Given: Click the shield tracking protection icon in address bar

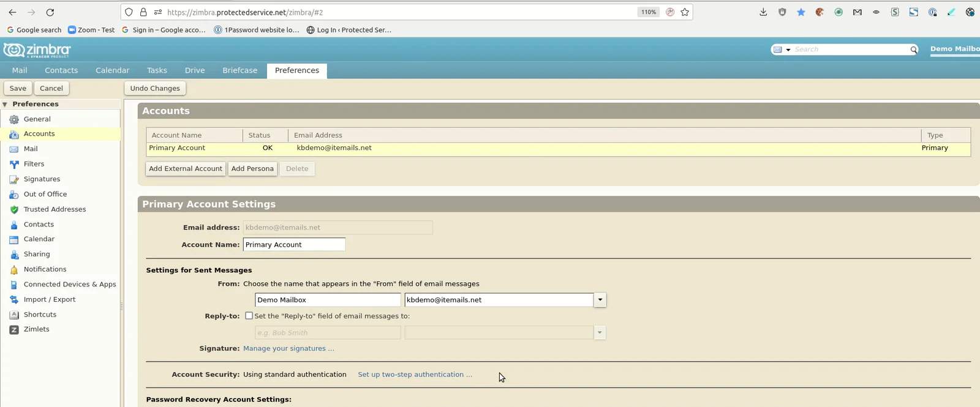Looking at the screenshot, I should pyautogui.click(x=129, y=12).
